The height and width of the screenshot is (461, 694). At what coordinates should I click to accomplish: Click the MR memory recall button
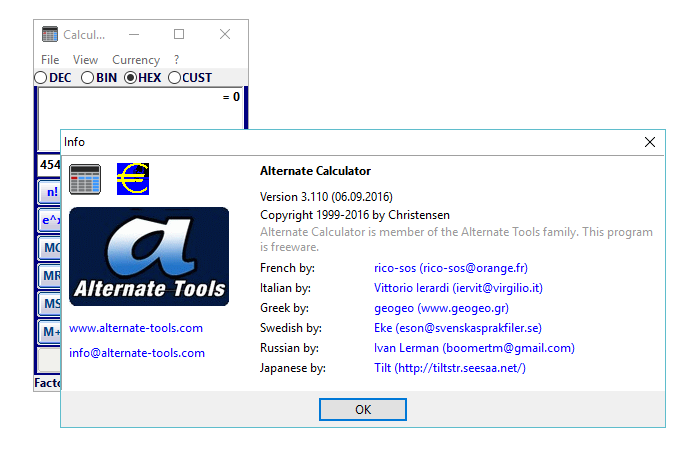(x=50, y=275)
